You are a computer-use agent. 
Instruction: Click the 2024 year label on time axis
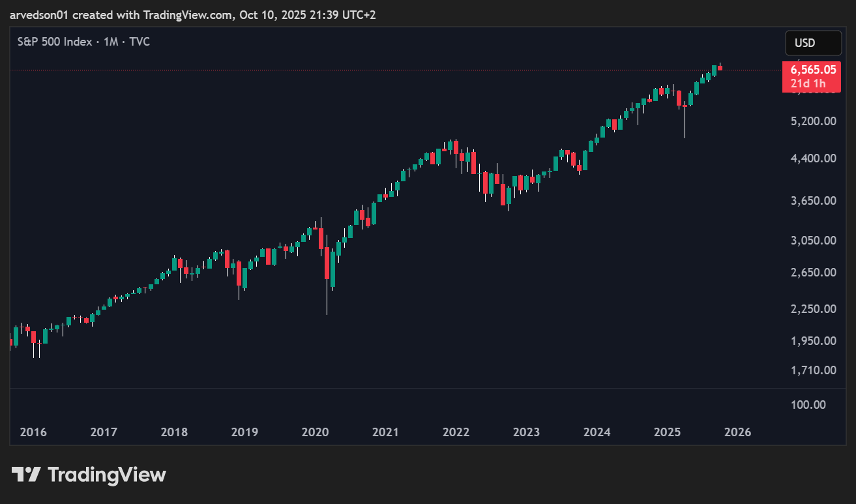(597, 432)
